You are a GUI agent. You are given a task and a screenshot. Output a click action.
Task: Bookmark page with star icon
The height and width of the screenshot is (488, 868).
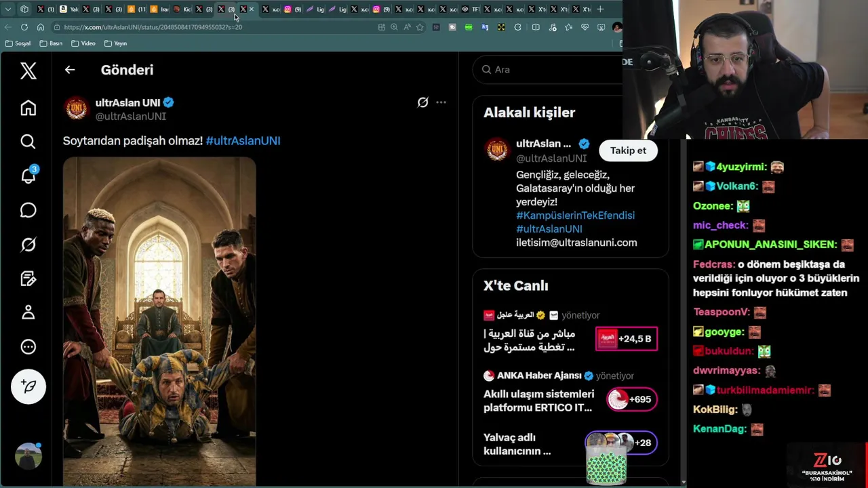click(420, 27)
